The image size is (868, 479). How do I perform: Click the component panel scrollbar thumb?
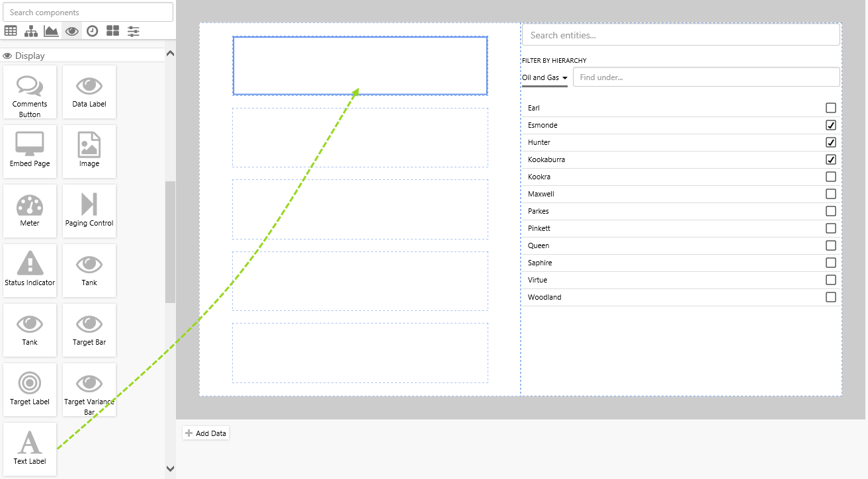(x=170, y=241)
